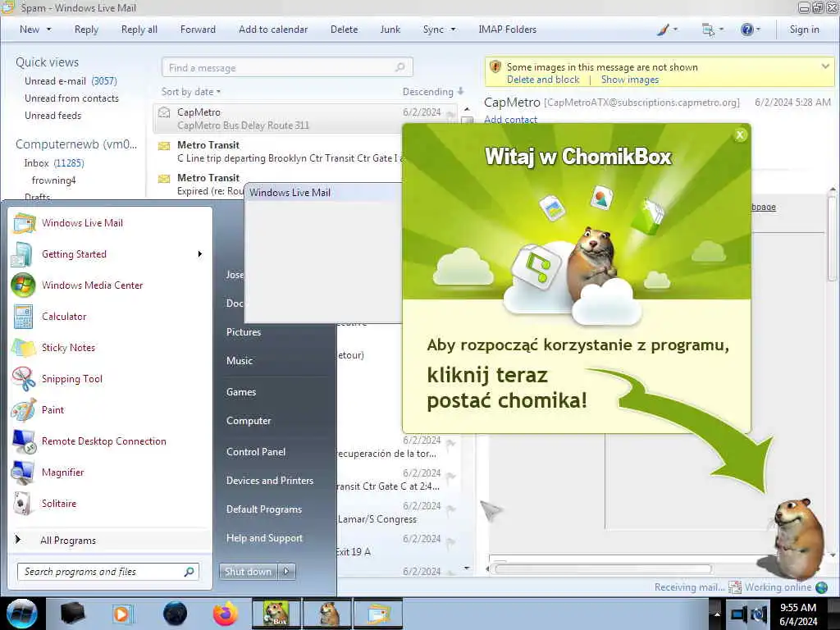
Task: Click the taskbar clock
Action: coord(798,614)
